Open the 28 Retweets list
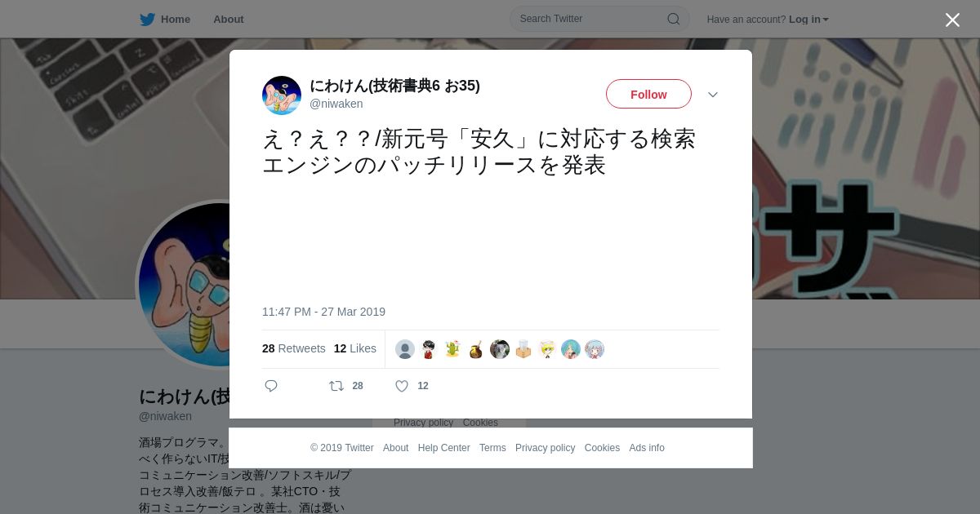The width and height of the screenshot is (980, 514). [293, 348]
